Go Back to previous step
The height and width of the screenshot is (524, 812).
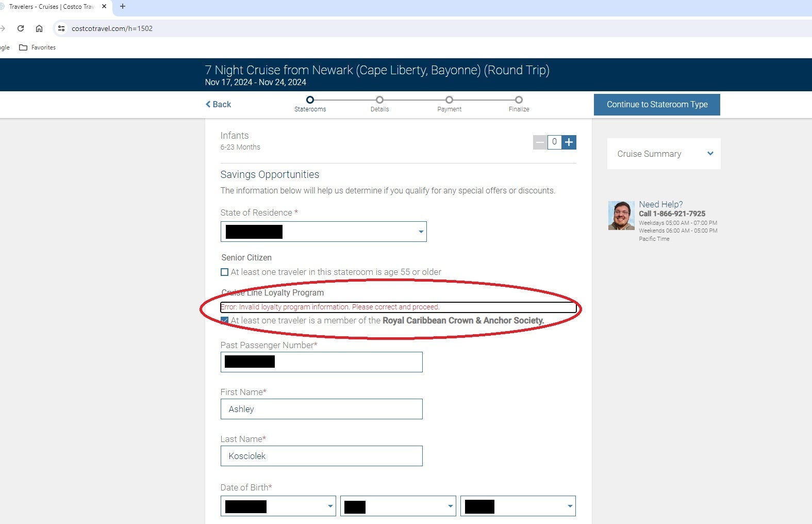pos(218,104)
